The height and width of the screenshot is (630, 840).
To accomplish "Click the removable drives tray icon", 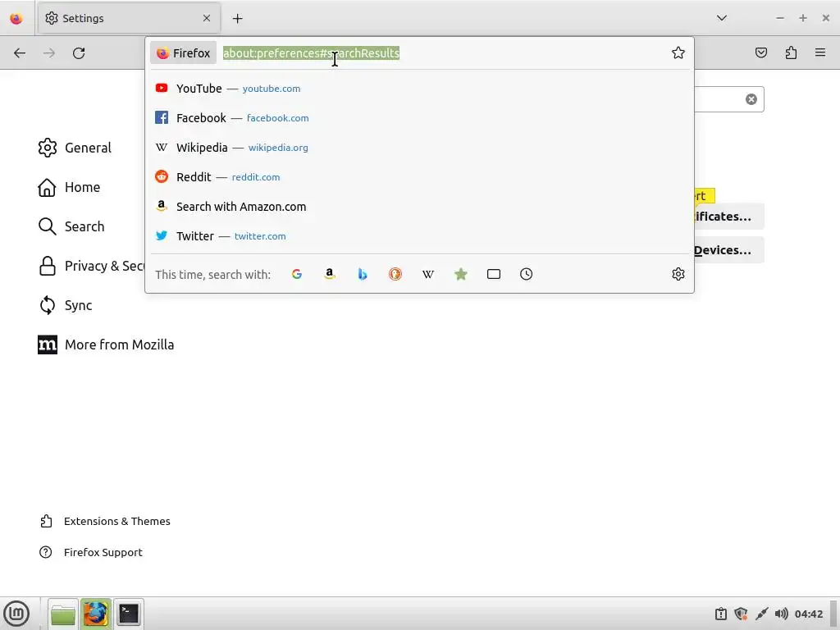I will [721, 614].
